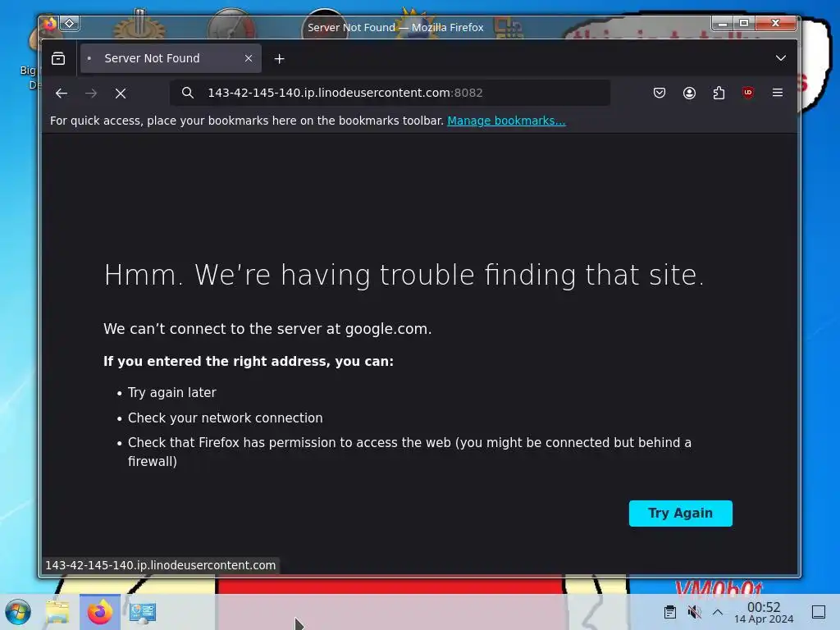Viewport: 840px width, 630px height.
Task: Click the pin icon in title bar
Action: click(70, 24)
